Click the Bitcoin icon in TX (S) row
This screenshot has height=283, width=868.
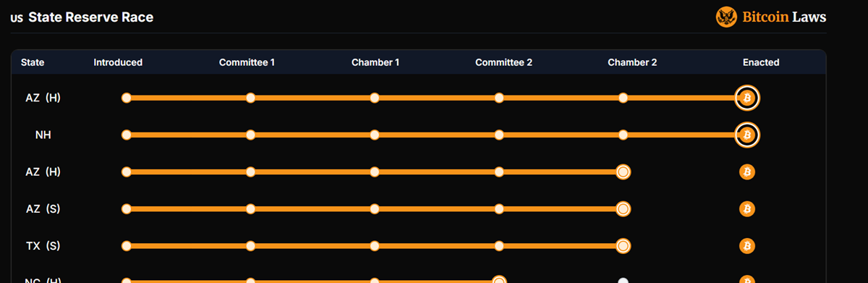[747, 246]
